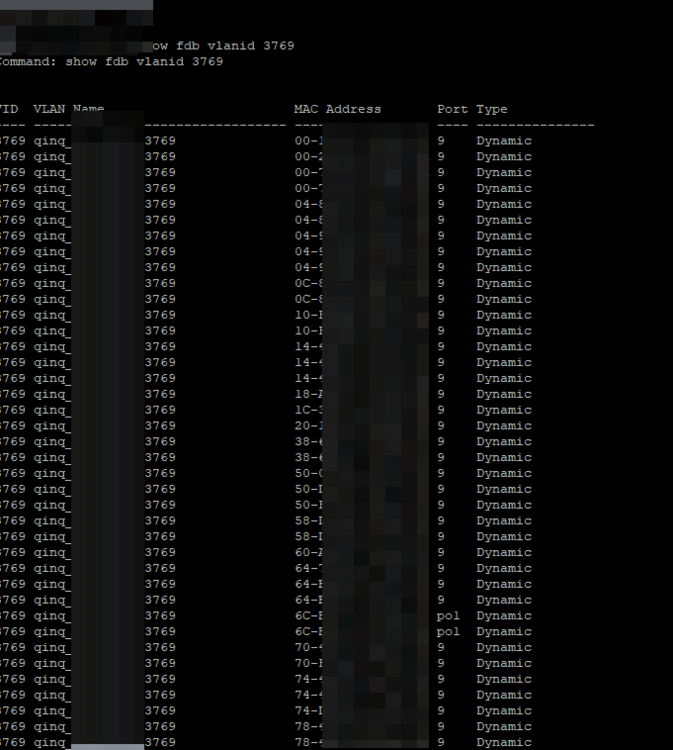Click port 9 in the 60-A row
The height and width of the screenshot is (750, 673).
(441, 553)
